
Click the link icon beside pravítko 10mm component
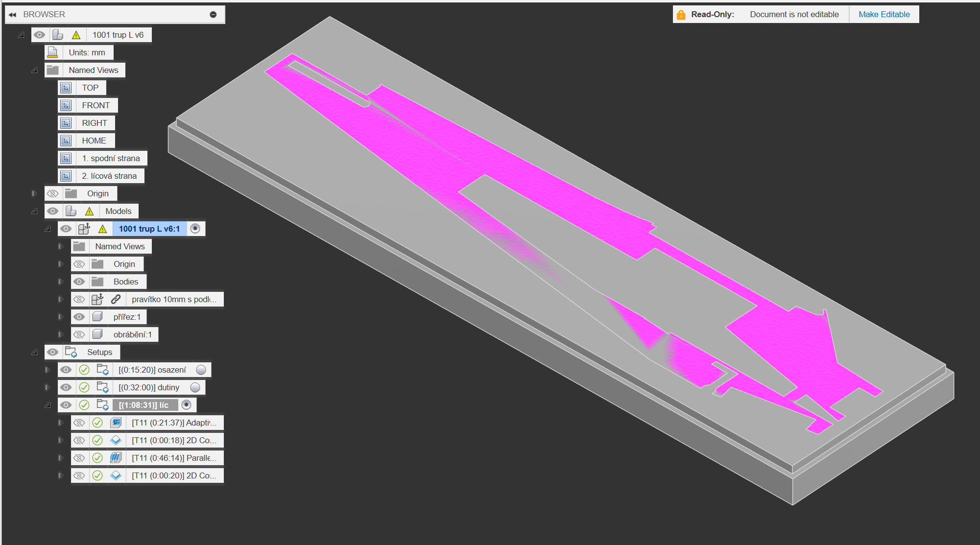pyautogui.click(x=116, y=299)
